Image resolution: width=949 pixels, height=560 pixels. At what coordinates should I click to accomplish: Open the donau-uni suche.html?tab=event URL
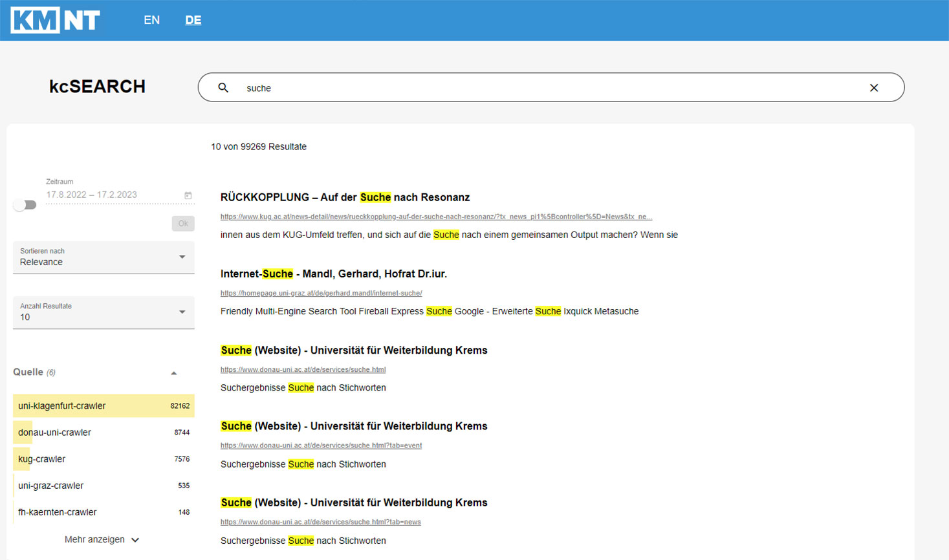tap(321, 446)
